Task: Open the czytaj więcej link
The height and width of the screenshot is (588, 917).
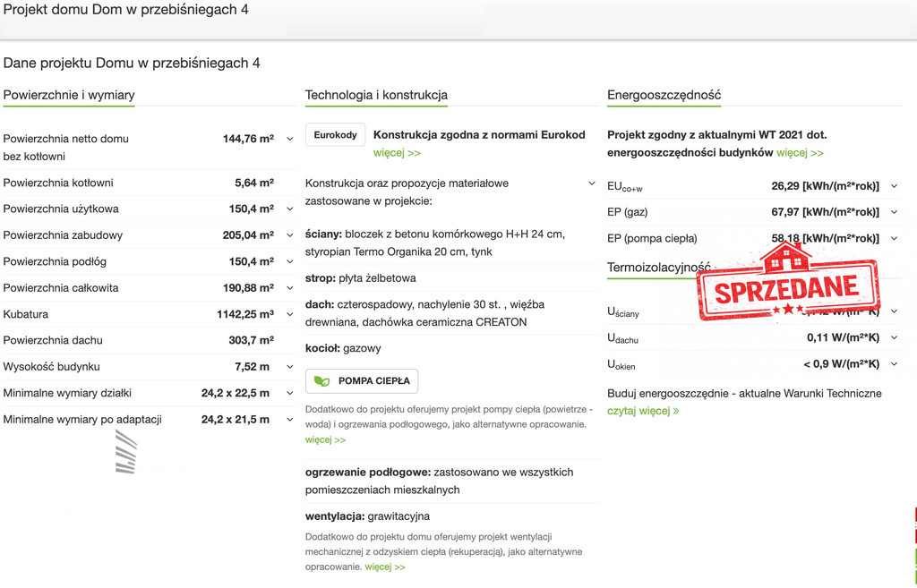Action: 643,411
